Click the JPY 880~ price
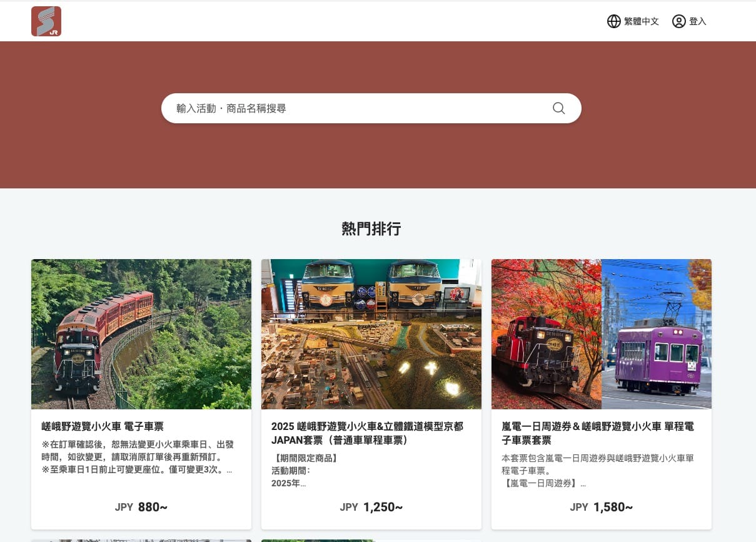The width and height of the screenshot is (756, 542). (141, 507)
